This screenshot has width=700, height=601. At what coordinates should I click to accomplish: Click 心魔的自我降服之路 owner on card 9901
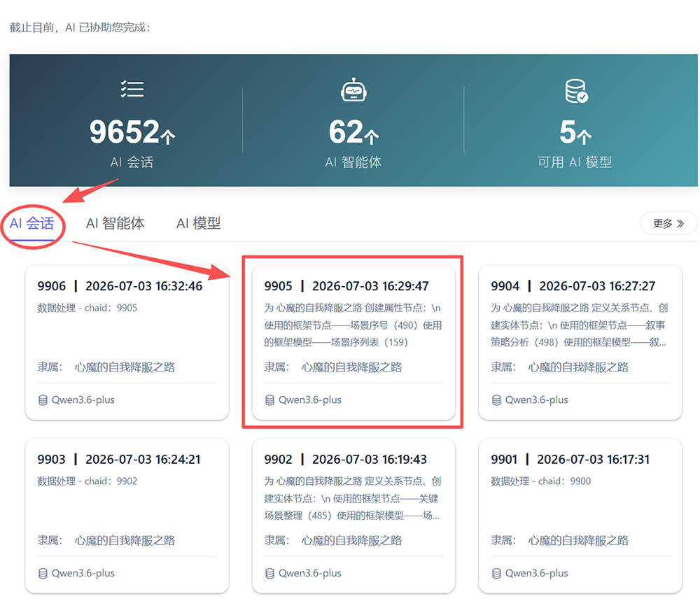tap(579, 540)
